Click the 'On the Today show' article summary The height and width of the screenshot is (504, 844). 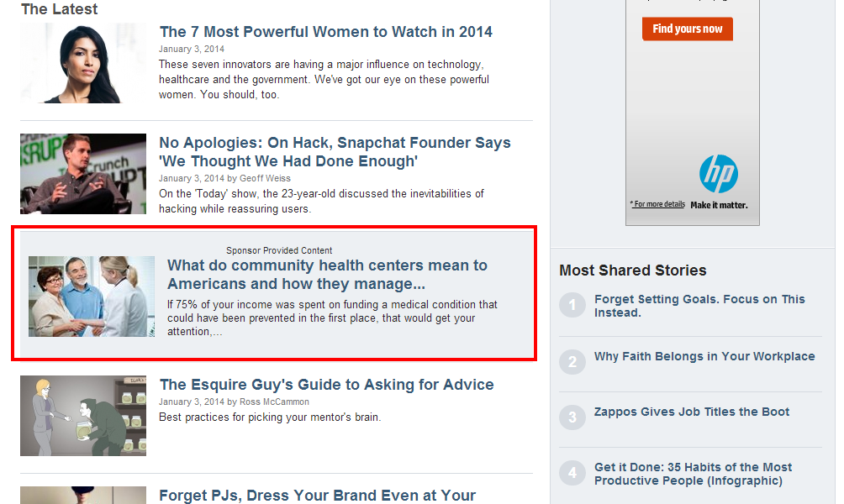(x=321, y=201)
